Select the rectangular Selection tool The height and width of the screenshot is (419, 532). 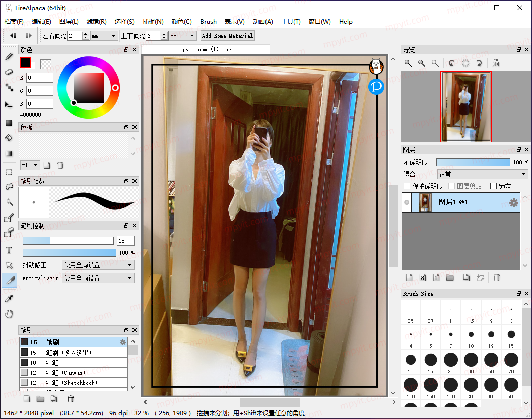point(9,172)
